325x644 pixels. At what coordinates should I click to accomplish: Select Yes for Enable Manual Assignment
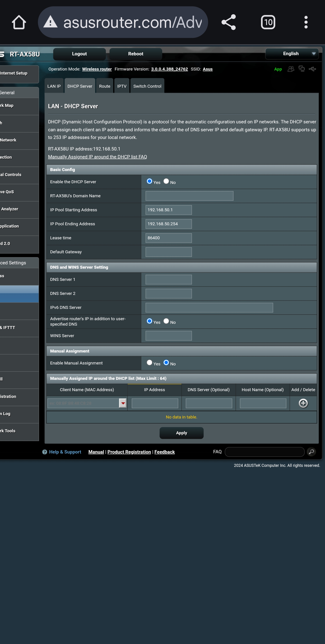coord(149,362)
